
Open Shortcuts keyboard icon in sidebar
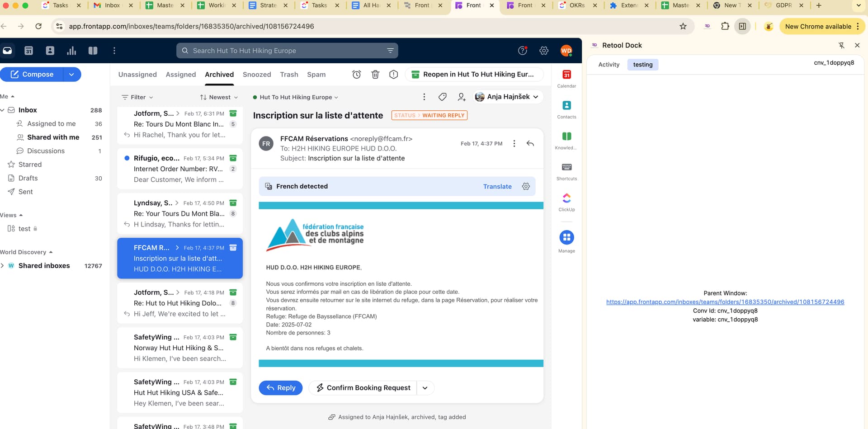point(566,171)
